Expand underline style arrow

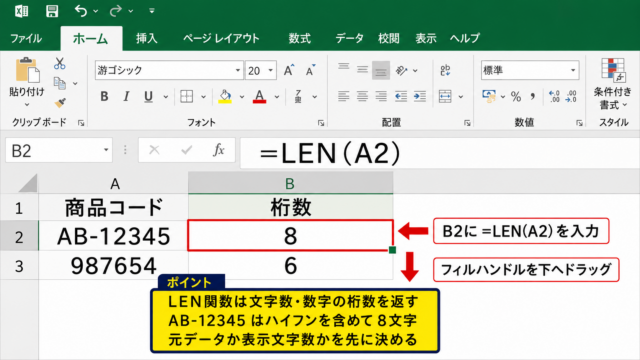pos(165,97)
